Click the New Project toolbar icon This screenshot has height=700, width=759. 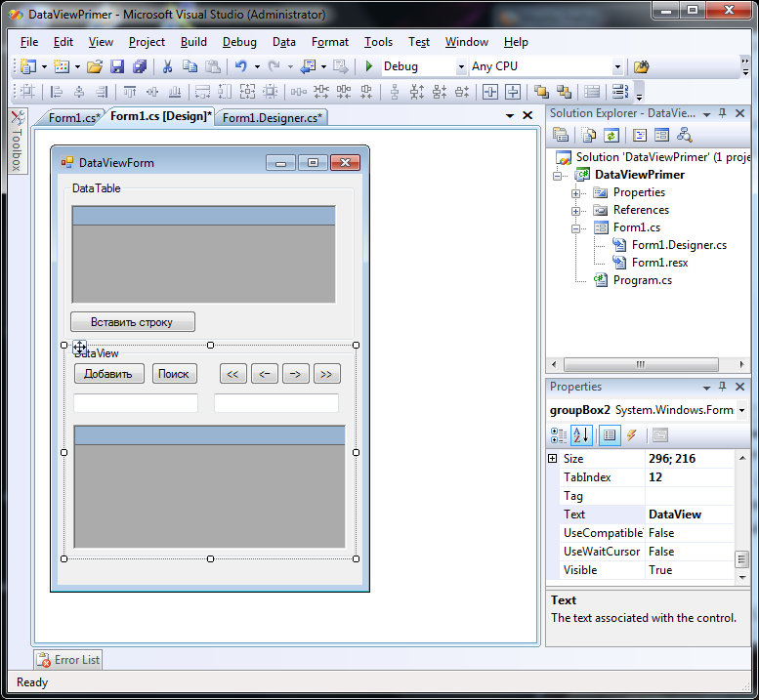coord(28,66)
